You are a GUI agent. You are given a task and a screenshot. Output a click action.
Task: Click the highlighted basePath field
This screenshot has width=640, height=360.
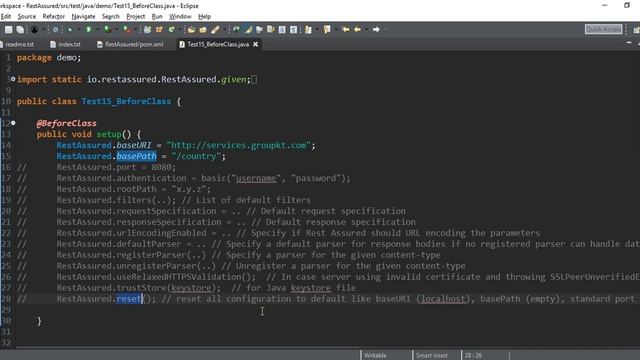(136, 156)
